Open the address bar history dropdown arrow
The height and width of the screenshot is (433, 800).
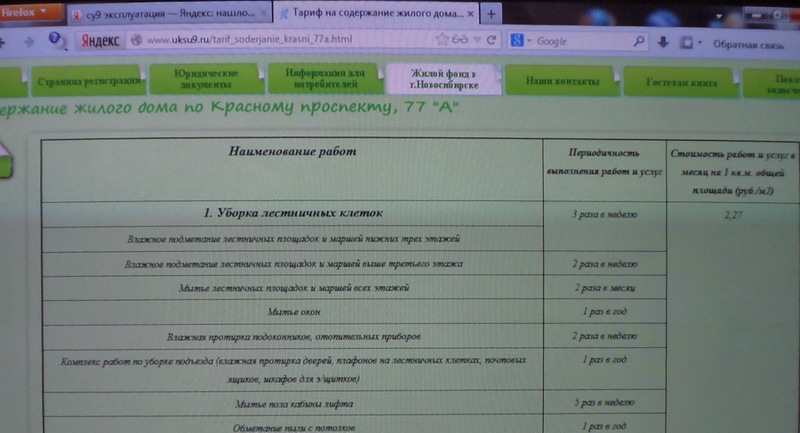coord(478,40)
